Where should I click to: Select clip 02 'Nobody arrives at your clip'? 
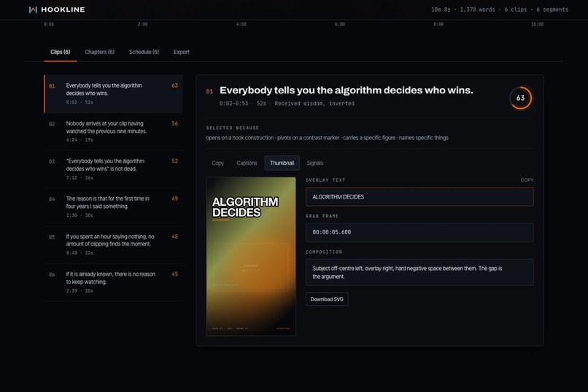tap(114, 131)
